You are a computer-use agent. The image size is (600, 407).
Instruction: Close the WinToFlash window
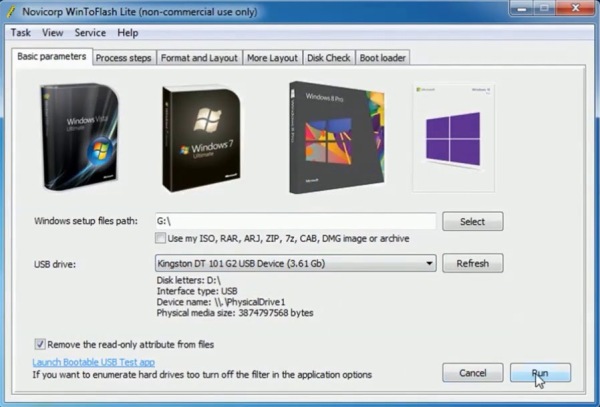click(575, 8)
